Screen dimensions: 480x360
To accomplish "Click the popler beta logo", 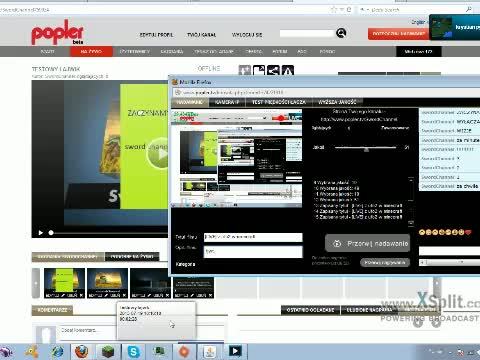I will (57, 32).
